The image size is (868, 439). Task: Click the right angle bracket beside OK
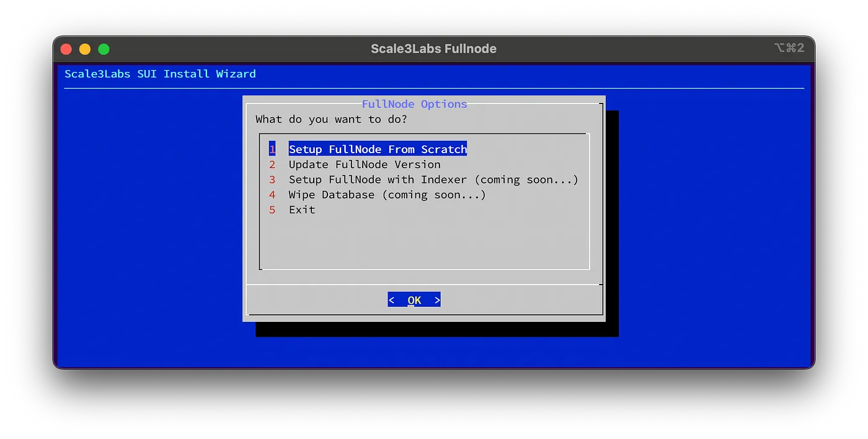click(436, 299)
